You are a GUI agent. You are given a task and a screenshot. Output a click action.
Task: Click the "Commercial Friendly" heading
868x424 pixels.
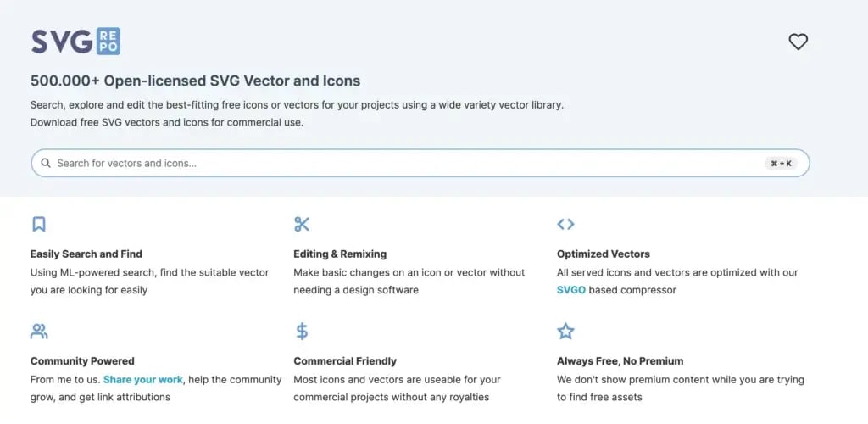(x=345, y=360)
